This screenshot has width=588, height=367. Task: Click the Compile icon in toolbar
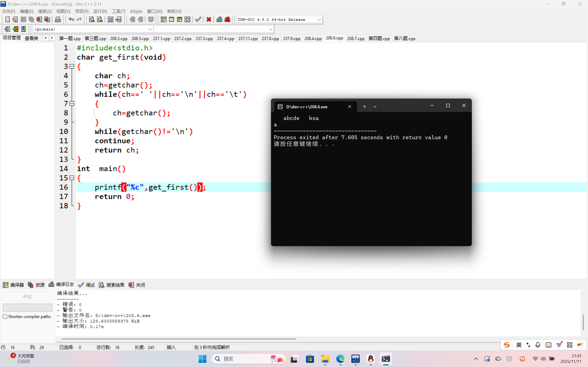tap(164, 19)
